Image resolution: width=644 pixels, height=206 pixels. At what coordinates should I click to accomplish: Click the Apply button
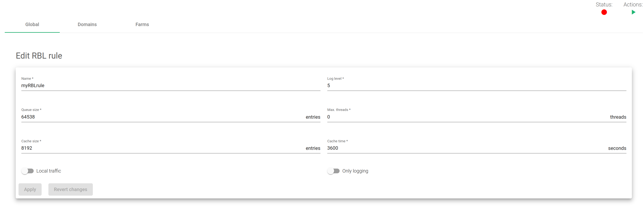click(x=30, y=190)
